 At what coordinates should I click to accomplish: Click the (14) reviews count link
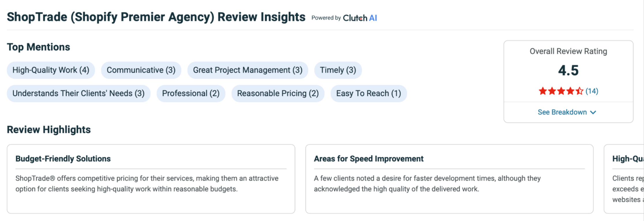[x=592, y=91]
